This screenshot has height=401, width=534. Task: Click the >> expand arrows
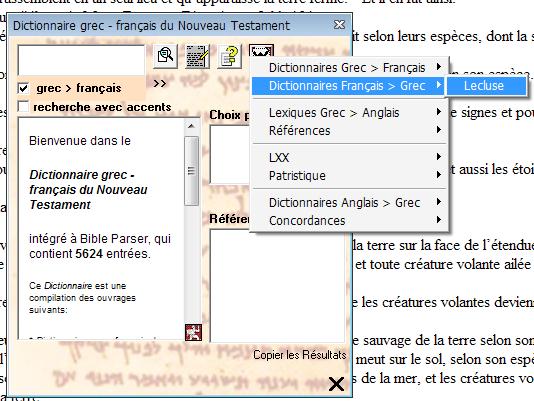click(159, 83)
